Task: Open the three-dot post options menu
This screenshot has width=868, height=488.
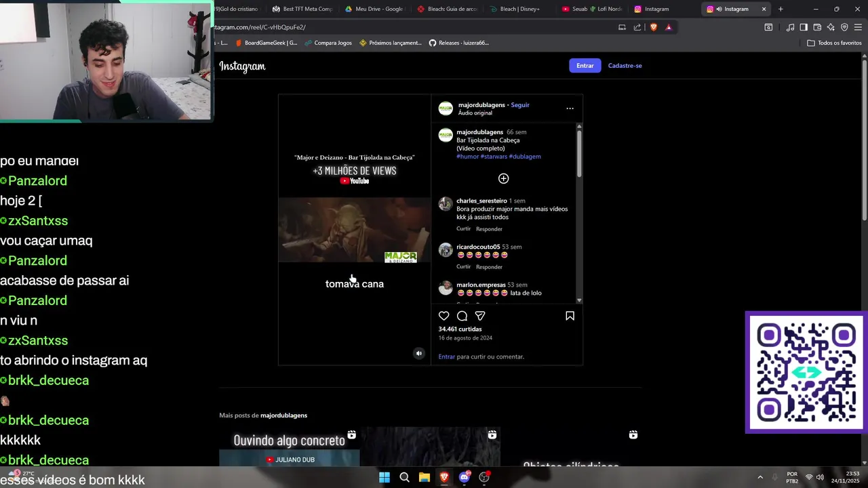Action: point(570,108)
